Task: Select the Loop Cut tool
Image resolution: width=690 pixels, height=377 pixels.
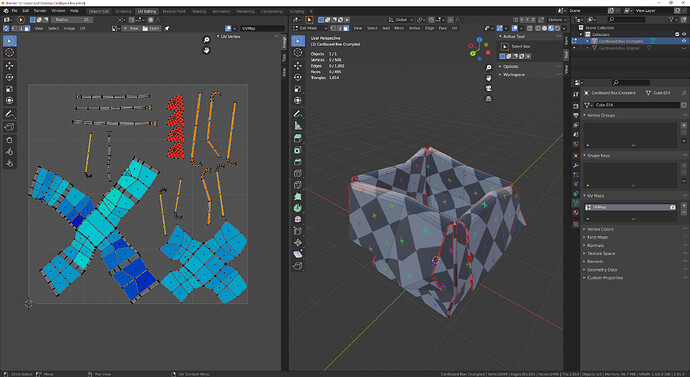Action: [298, 173]
